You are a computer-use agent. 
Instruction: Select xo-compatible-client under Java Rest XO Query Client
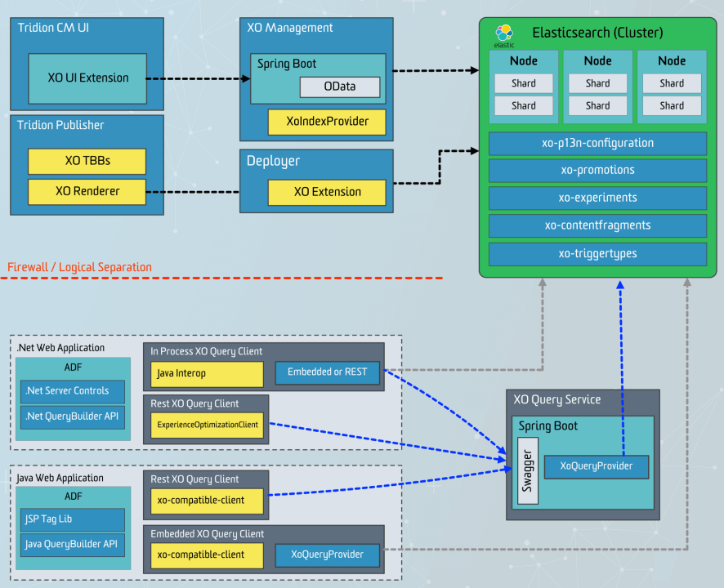pos(207,501)
